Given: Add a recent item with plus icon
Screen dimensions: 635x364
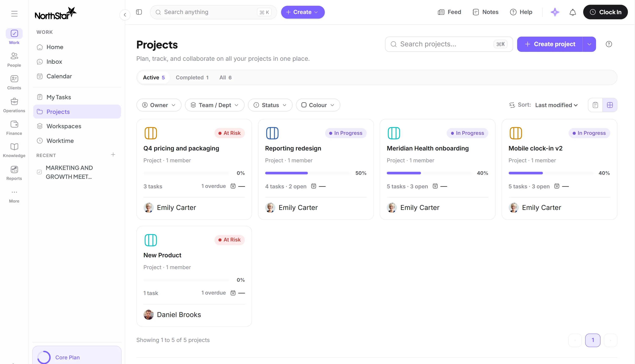Looking at the screenshot, I should [x=113, y=154].
